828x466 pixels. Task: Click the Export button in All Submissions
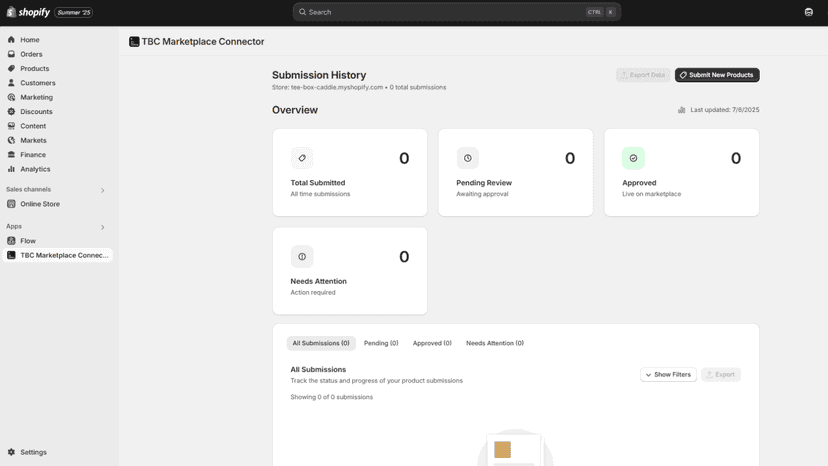point(721,375)
